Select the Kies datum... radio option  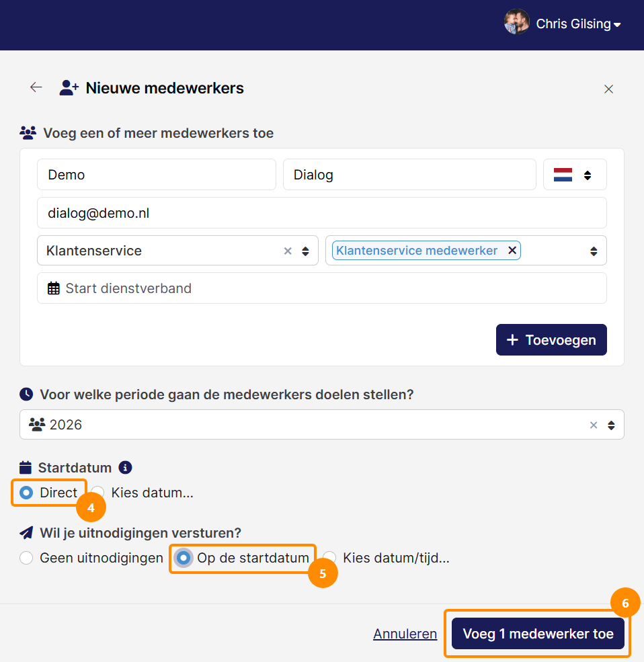click(97, 493)
